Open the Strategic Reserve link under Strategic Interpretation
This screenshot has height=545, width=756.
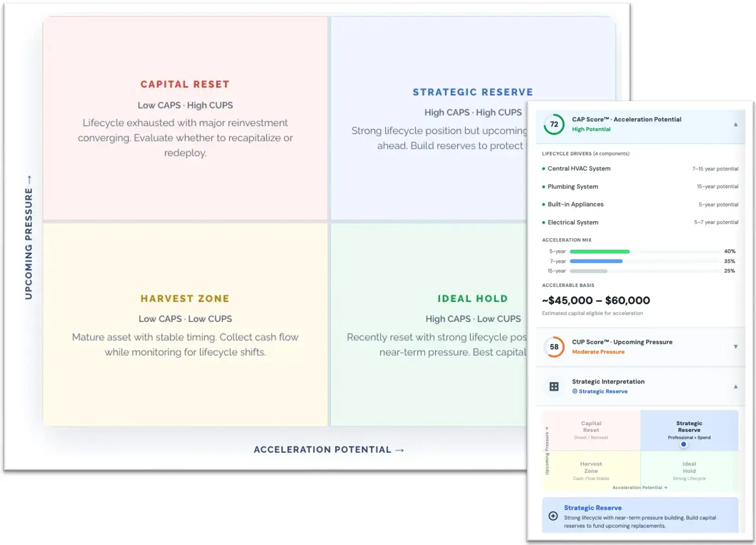point(603,391)
